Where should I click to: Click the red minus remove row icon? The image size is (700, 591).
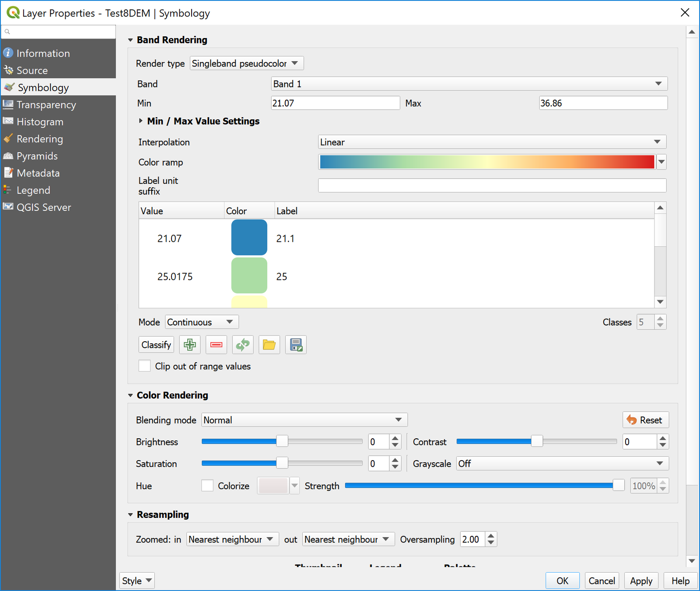click(216, 345)
